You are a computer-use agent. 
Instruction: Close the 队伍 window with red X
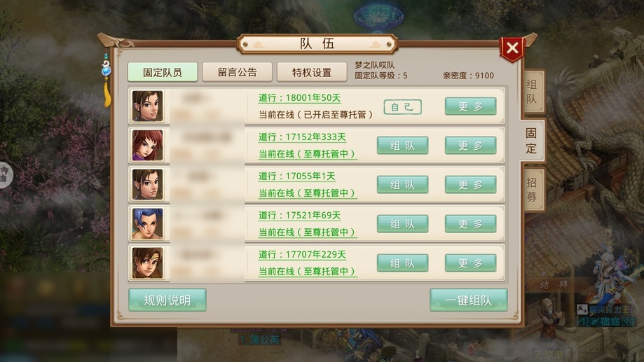[512, 48]
